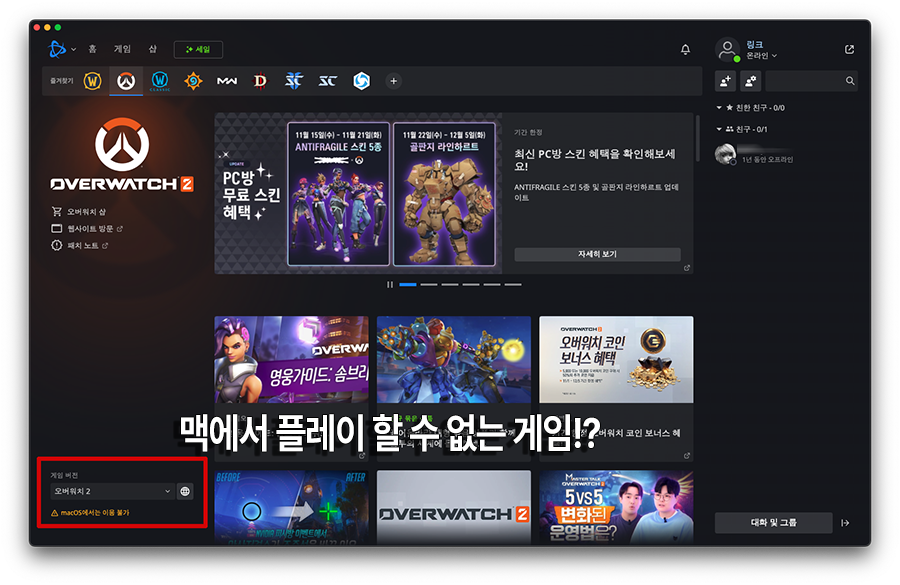
Task: Jump to the second carousel slide indicator
Action: pyautogui.click(x=428, y=284)
